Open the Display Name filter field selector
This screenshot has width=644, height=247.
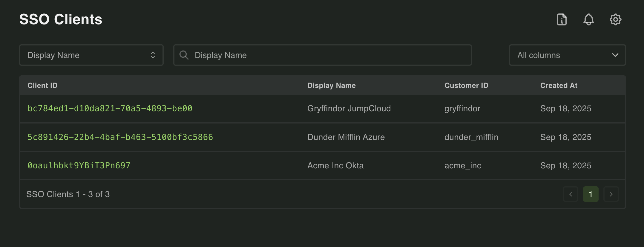91,55
